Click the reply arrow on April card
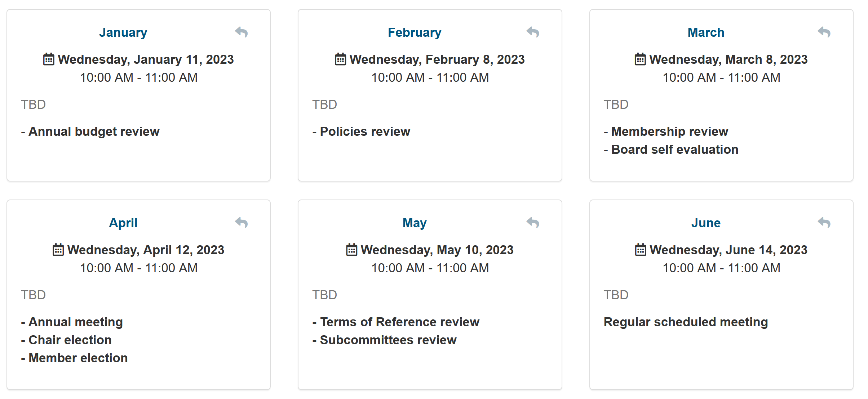The width and height of the screenshot is (868, 399). [241, 223]
